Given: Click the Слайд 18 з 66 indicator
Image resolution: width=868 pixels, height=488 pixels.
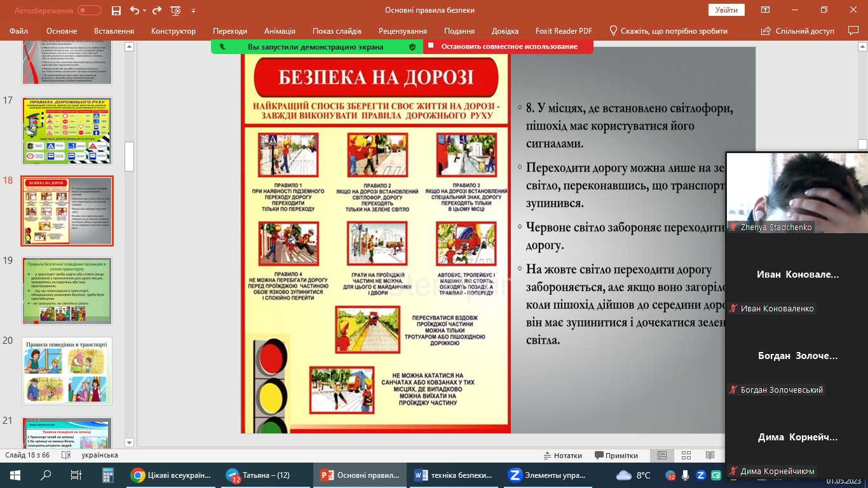Looking at the screenshot, I should pyautogui.click(x=27, y=455).
